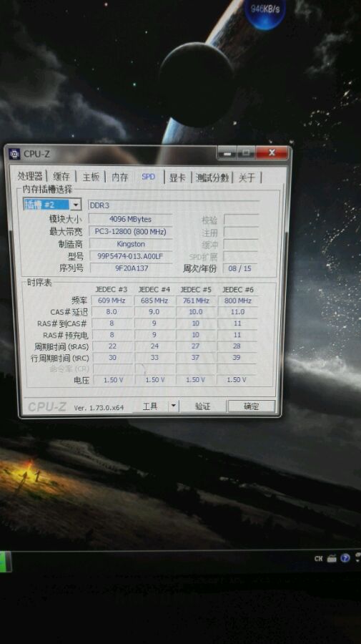Select the 内存 tab
361x644 pixels.
coord(120,177)
